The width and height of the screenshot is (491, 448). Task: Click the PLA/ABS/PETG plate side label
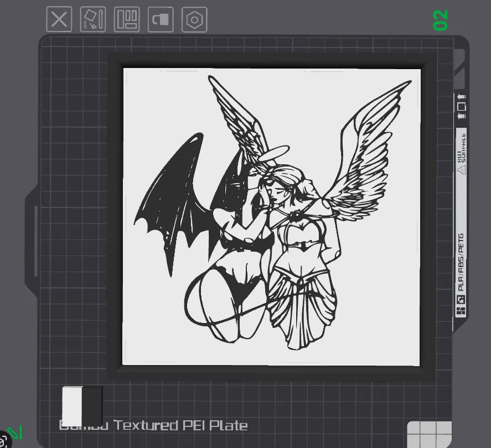point(461,262)
